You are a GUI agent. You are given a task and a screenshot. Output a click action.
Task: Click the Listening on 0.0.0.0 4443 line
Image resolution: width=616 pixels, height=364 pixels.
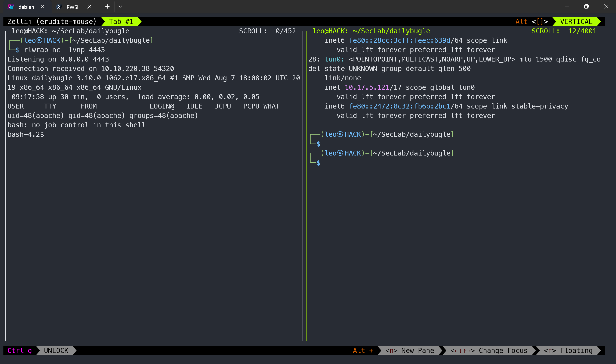click(58, 59)
